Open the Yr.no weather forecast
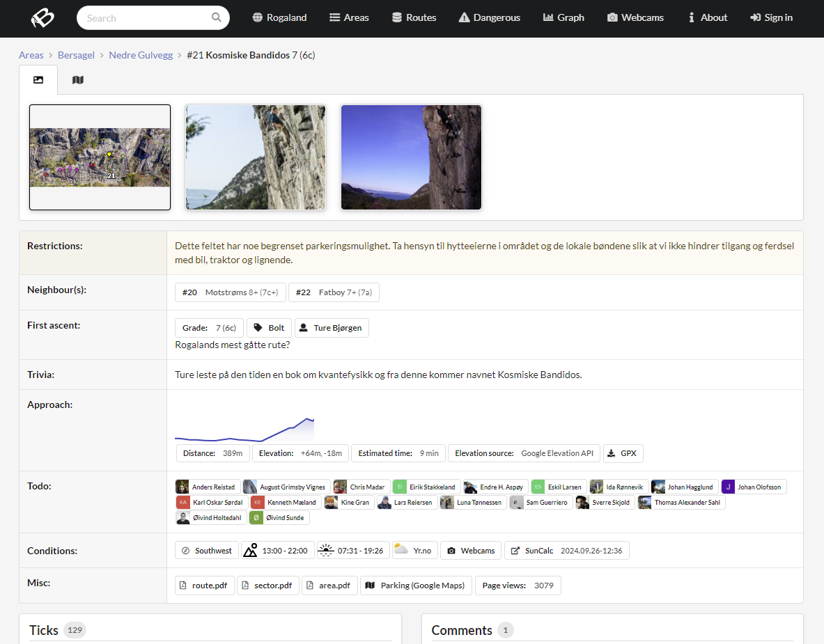Screen dimensions: 824x644 414,551
